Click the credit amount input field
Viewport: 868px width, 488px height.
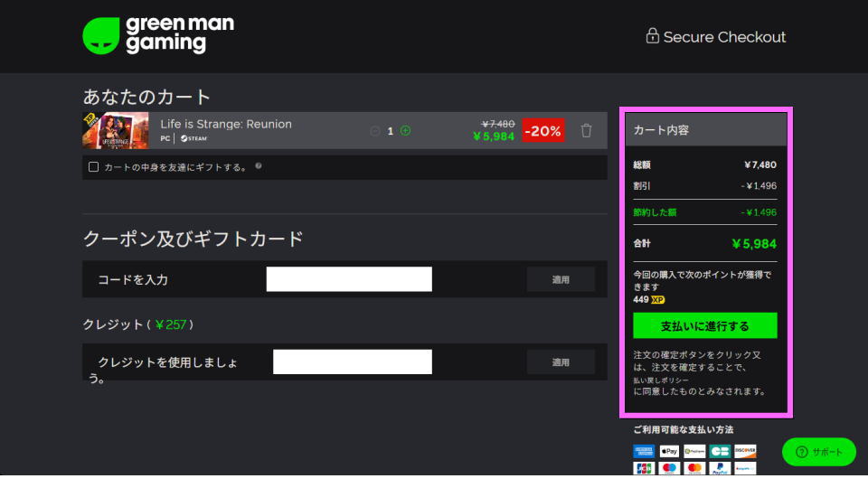coord(352,362)
